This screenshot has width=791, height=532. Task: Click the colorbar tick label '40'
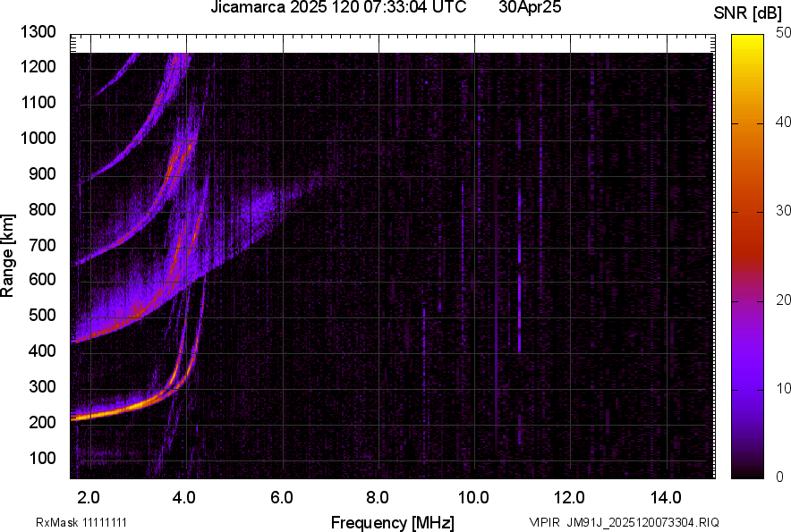click(783, 122)
